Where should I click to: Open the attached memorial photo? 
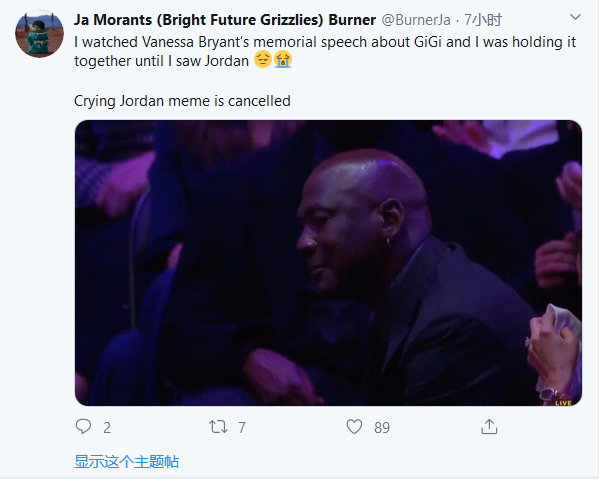(x=328, y=263)
